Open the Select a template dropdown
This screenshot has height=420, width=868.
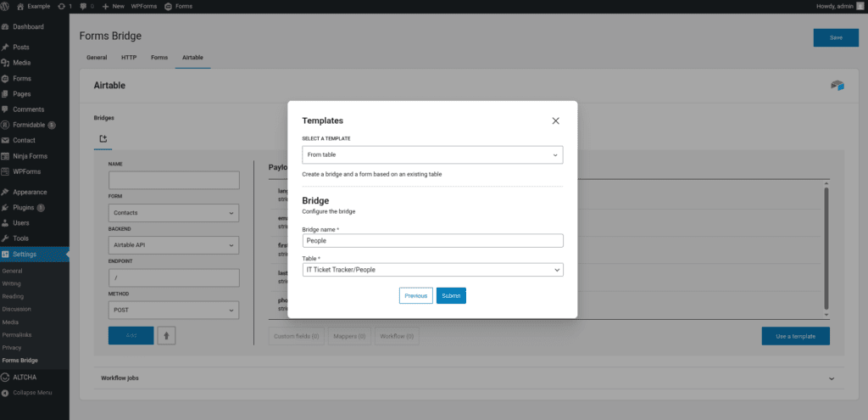(432, 154)
